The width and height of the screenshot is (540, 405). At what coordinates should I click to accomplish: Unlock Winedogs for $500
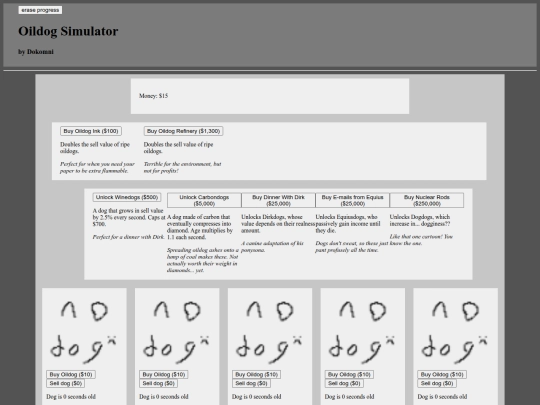coord(127,197)
